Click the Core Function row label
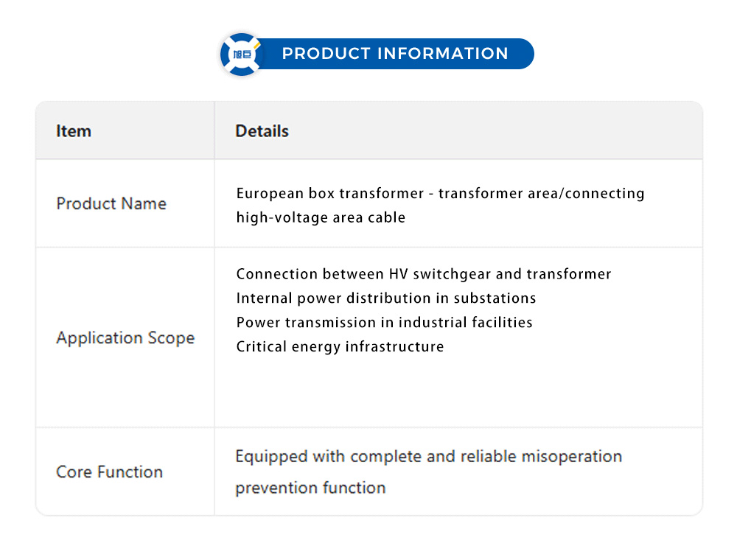737x560 pixels. pos(109,472)
